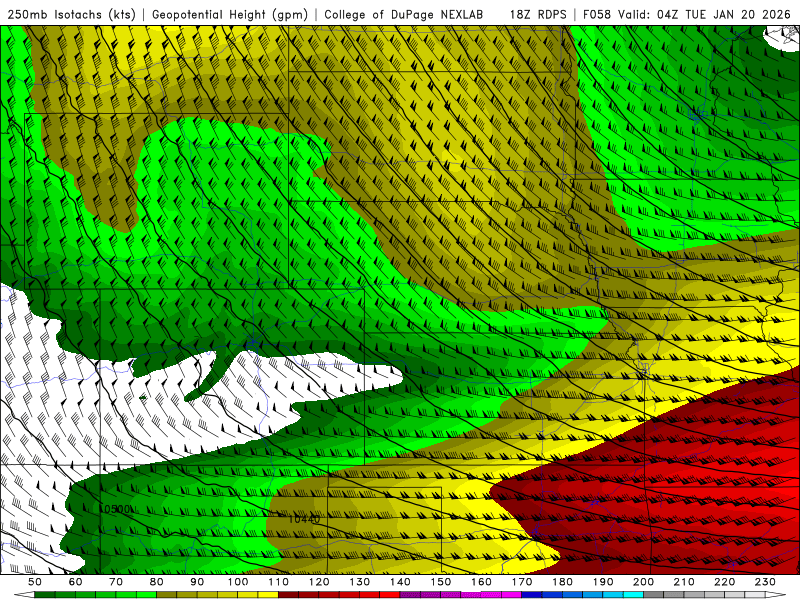Viewport: 800px width, 600px height.
Task: Click the 100 value on the legend
Action: point(238,582)
